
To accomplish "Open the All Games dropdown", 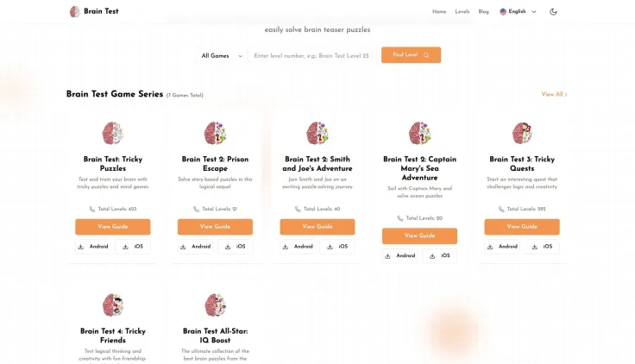I will [222, 56].
